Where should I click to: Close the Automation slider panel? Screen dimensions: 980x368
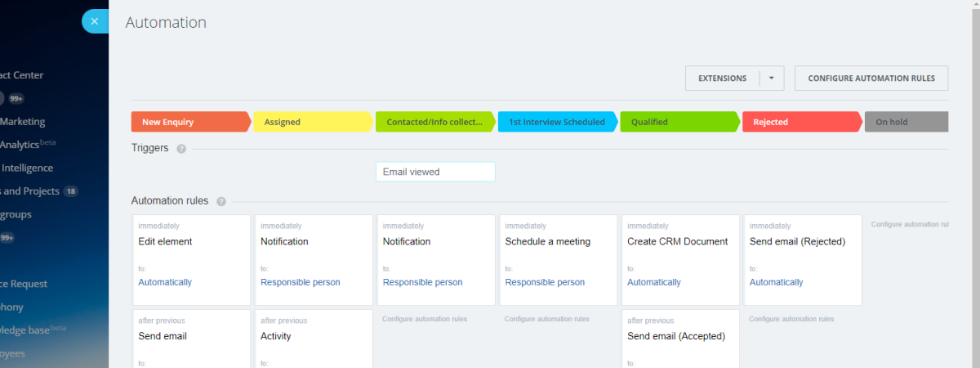95,22
